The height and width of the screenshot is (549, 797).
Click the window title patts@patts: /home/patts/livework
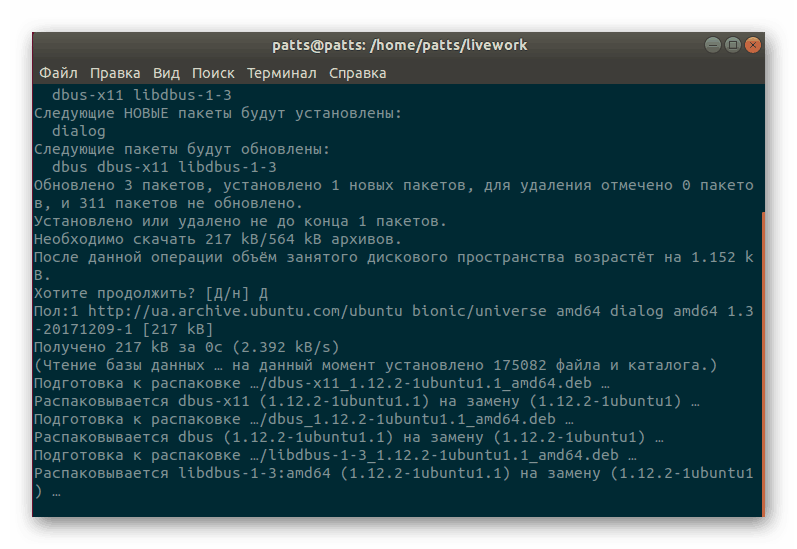point(400,45)
